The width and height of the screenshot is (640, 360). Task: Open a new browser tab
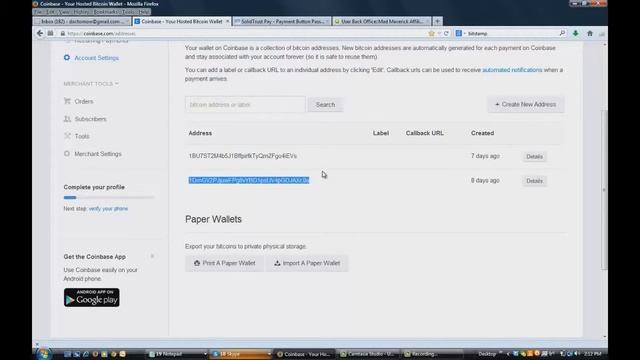(438, 21)
